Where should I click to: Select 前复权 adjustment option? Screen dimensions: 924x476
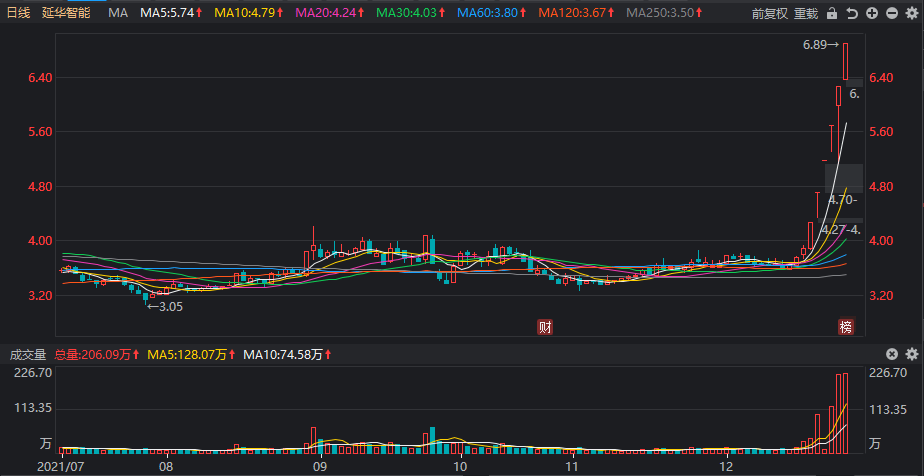click(770, 14)
